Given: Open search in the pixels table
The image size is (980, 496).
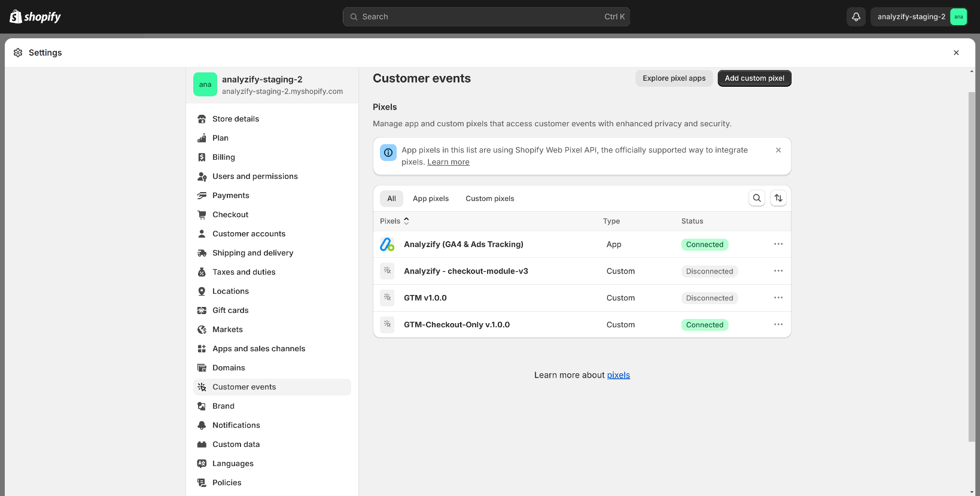Looking at the screenshot, I should coord(757,198).
